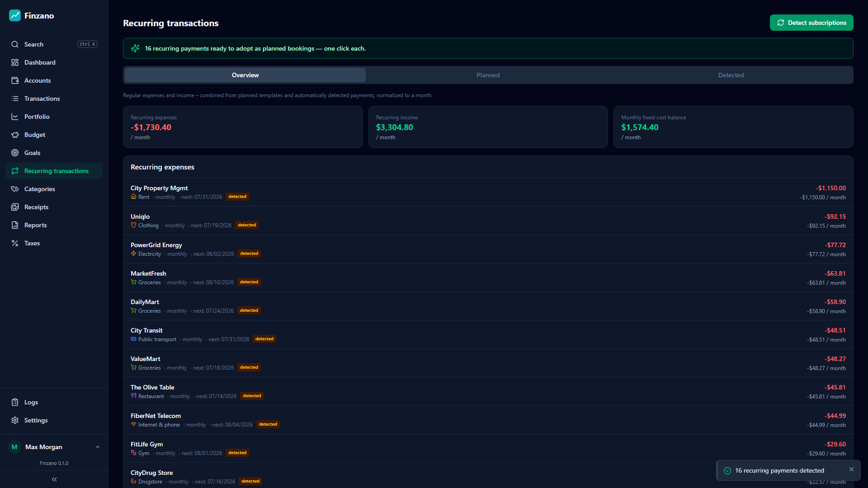Open the Taxes percent icon
This screenshot has width=868, height=488.
click(x=15, y=243)
